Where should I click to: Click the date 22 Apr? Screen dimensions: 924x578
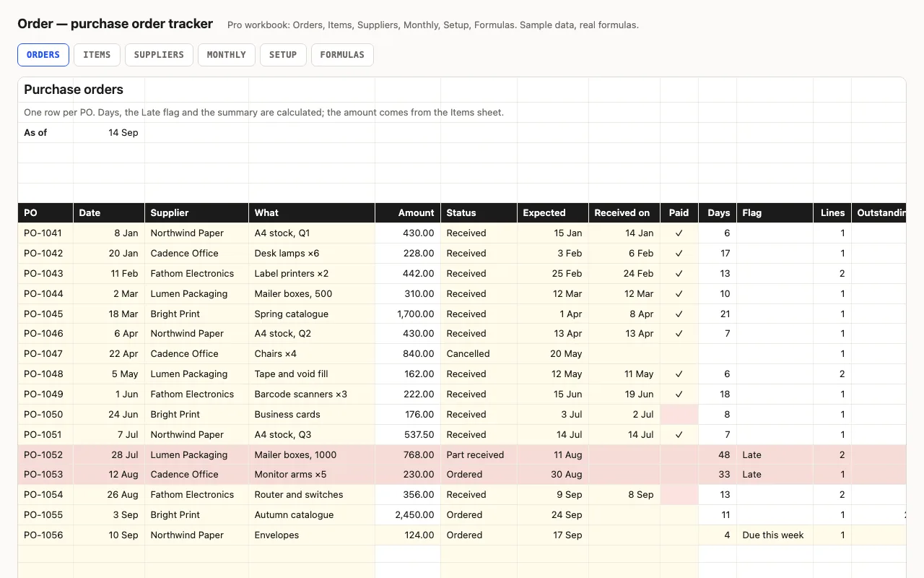[109, 354]
